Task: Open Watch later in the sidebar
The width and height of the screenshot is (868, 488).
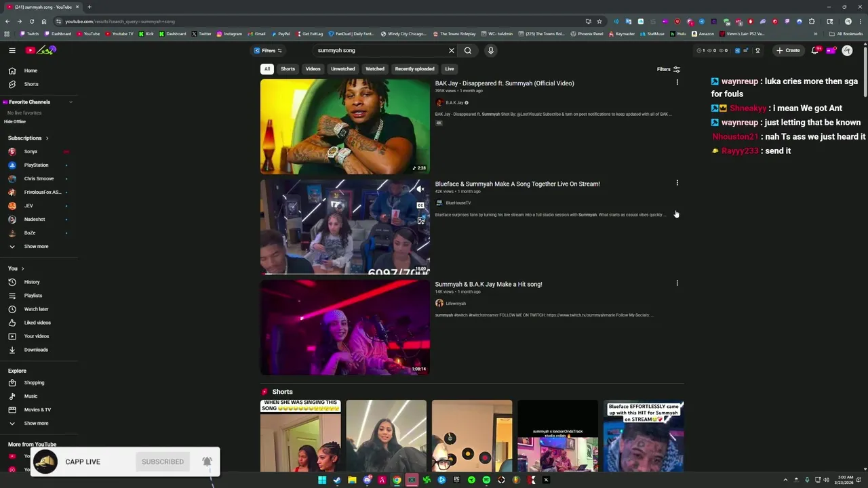Action: coord(39,309)
